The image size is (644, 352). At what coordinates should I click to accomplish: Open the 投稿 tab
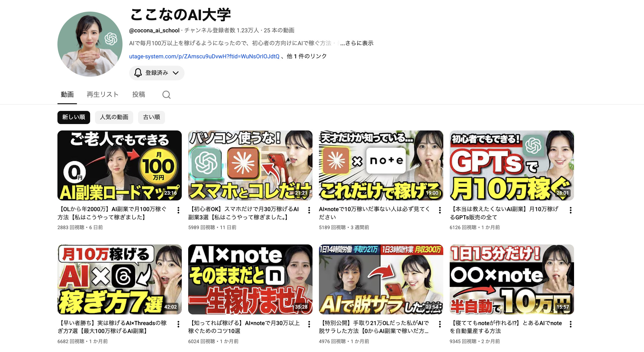pos(138,94)
